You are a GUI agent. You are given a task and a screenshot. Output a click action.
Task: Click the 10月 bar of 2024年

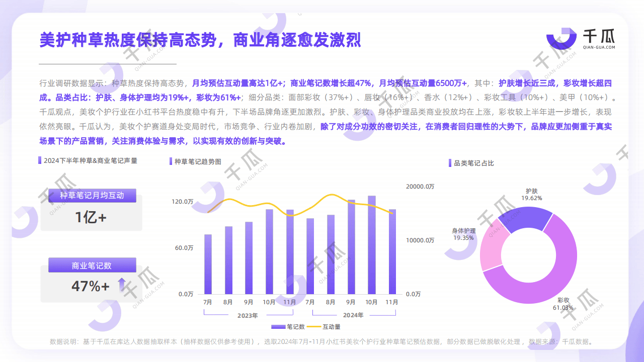[372, 245]
